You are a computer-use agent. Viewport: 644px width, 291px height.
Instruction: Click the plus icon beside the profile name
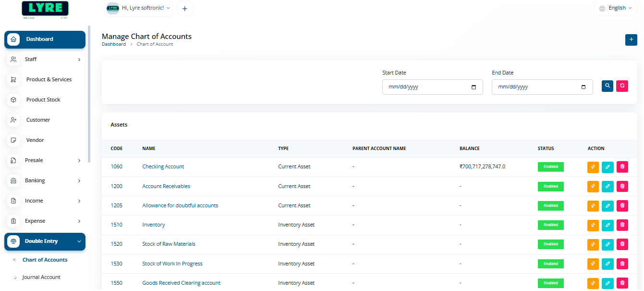[x=185, y=8]
